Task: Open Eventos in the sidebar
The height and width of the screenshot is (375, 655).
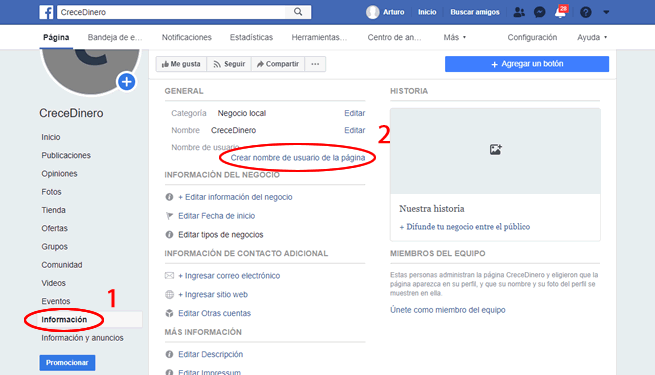Action: click(x=56, y=301)
